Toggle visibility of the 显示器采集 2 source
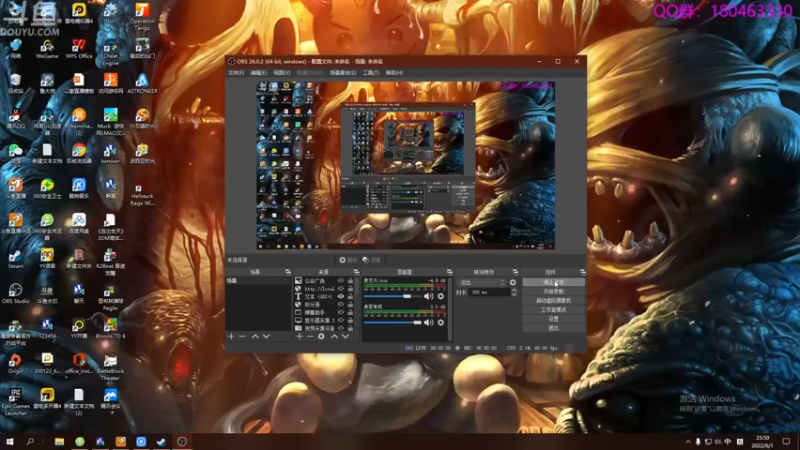The width and height of the screenshot is (800, 450). point(341,320)
